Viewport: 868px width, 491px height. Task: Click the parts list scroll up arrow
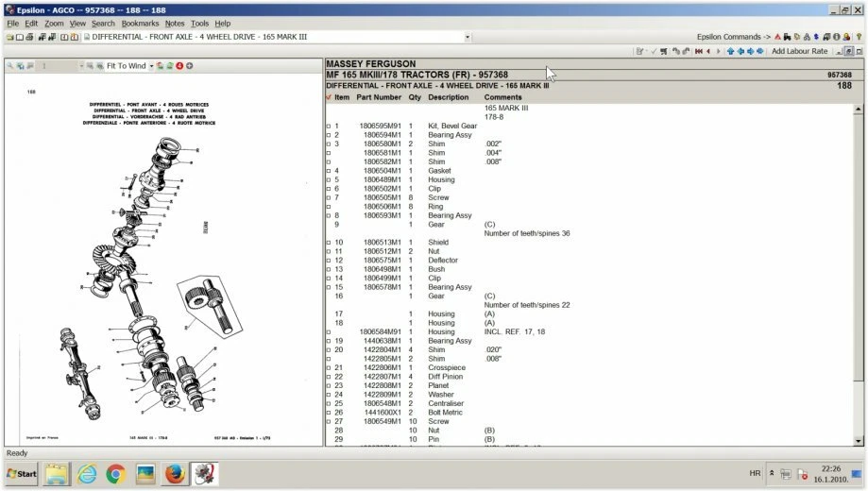pos(858,109)
